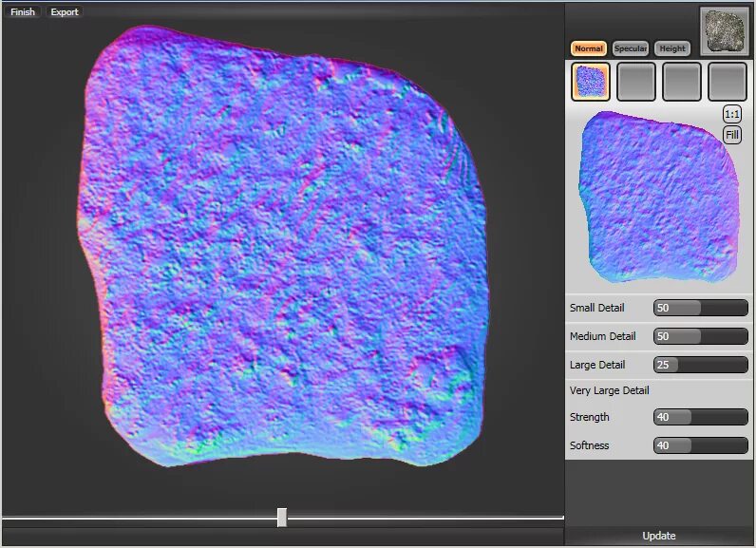Open the Export menu
756x548 pixels.
pos(65,11)
